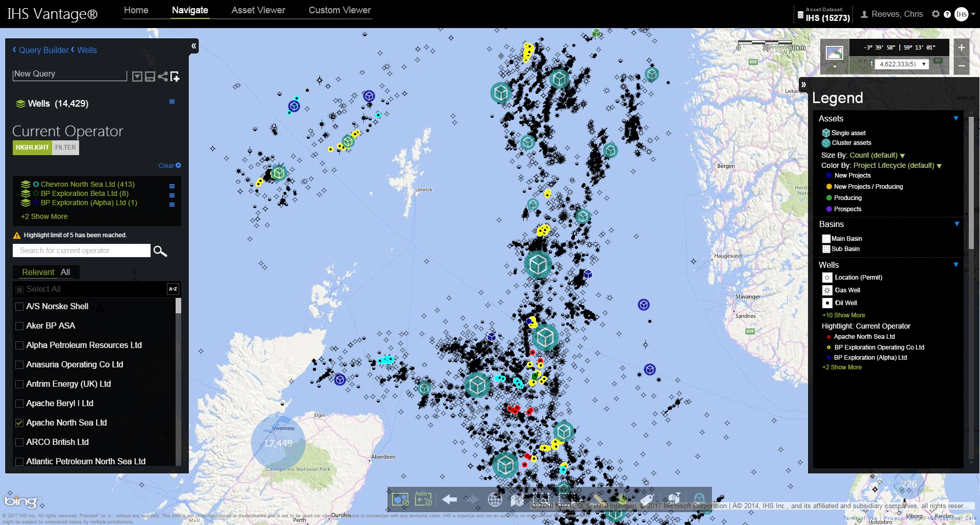Open the Navigate tab
This screenshot has width=980, height=525.
pyautogui.click(x=190, y=10)
